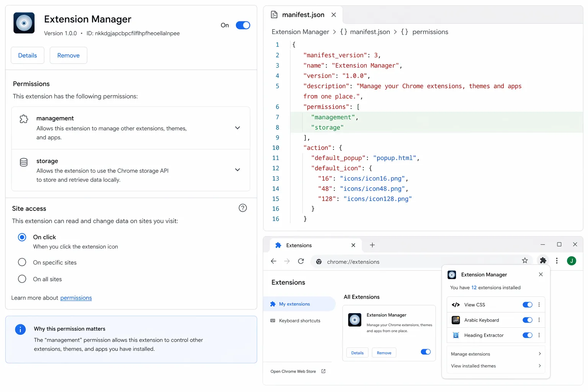
Task: Toggle View CSS extension switch
Action: tap(528, 305)
